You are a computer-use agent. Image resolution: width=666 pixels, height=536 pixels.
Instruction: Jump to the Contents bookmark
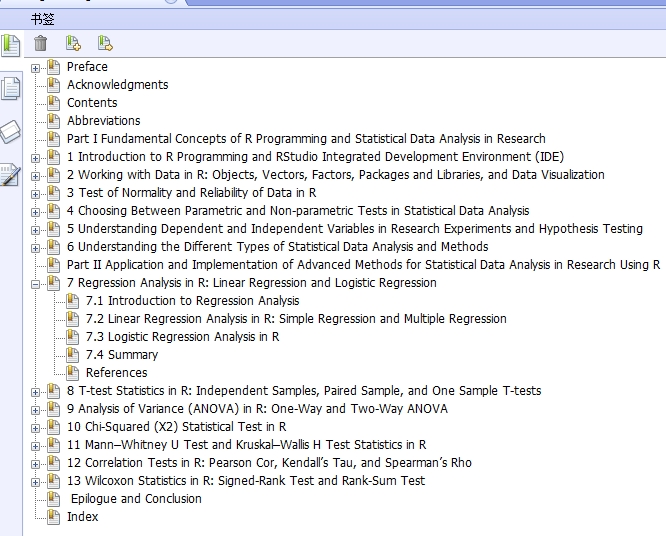pos(92,102)
